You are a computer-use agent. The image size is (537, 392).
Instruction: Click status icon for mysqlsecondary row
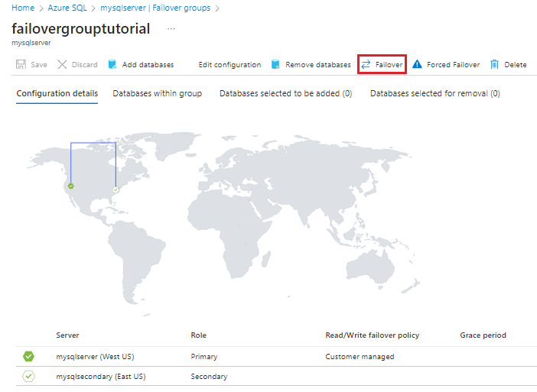29,376
